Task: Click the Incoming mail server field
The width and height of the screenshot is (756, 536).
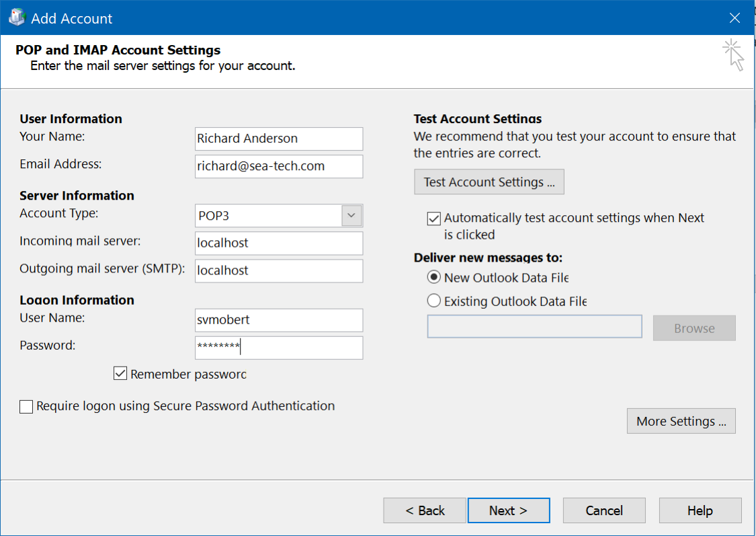Action: pos(278,243)
